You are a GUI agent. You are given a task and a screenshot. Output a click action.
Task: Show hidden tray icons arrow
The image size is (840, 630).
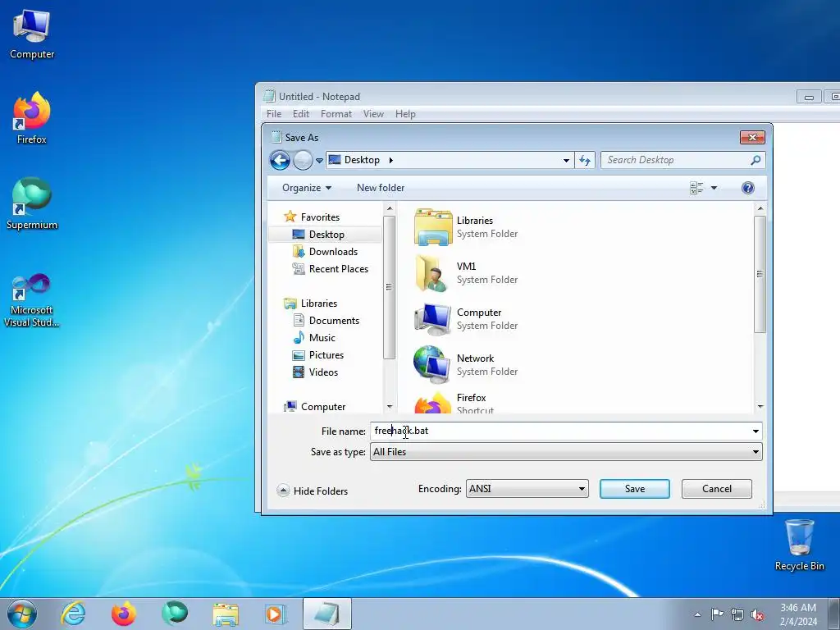point(697,614)
